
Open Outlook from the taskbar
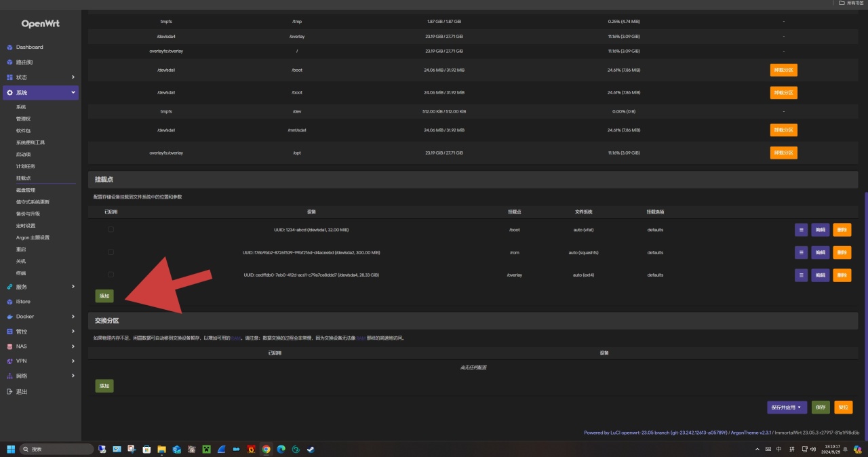177,449
